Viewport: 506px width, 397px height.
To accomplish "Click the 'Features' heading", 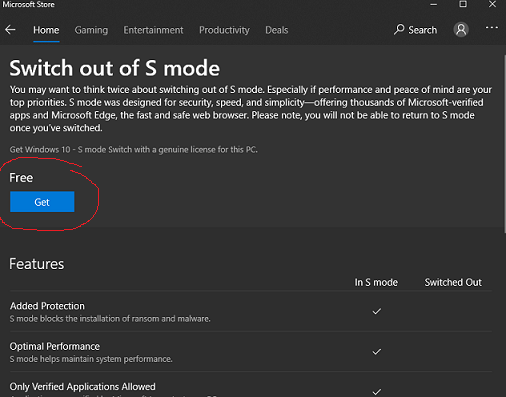I will pos(37,264).
